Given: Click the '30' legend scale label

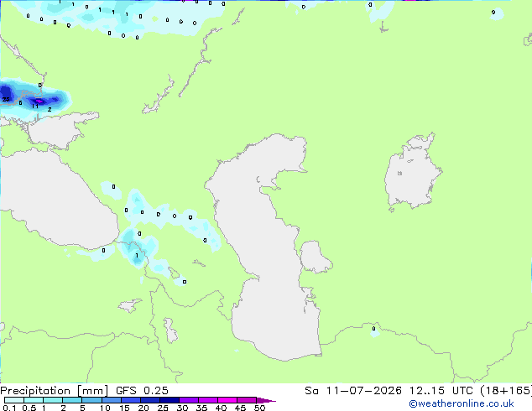Looking at the screenshot, I should (182, 408).
